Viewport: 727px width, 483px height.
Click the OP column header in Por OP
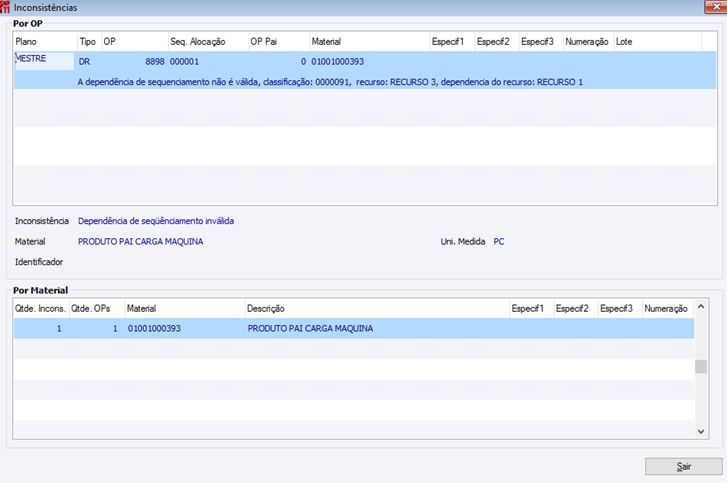pyautogui.click(x=134, y=41)
